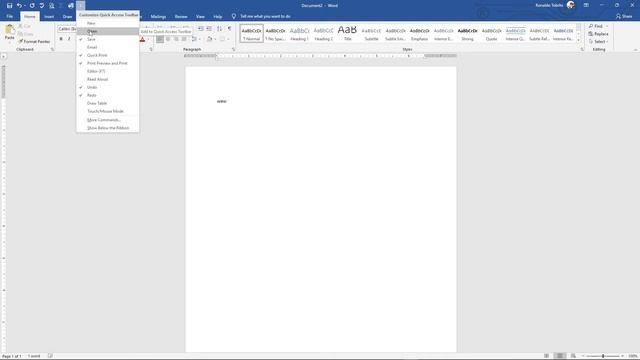This screenshot has width=640, height=360.
Task: Click the Sort icon in Paragraph group
Action: pyautogui.click(x=220, y=29)
